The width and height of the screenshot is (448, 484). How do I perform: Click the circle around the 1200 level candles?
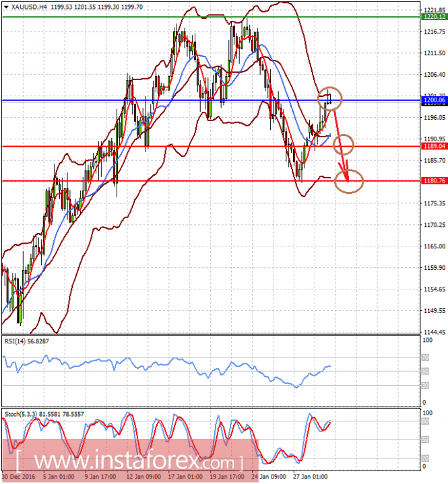(x=329, y=99)
